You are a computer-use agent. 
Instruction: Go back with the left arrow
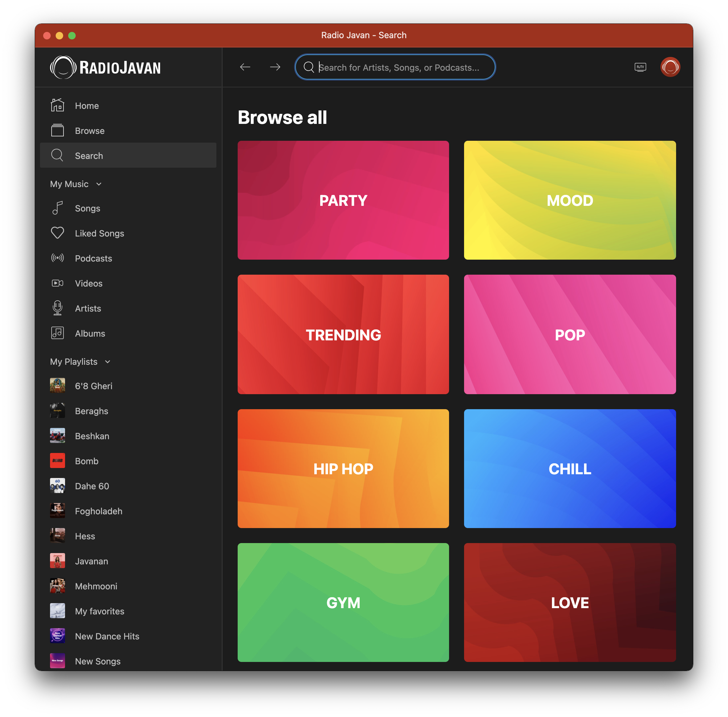point(245,67)
